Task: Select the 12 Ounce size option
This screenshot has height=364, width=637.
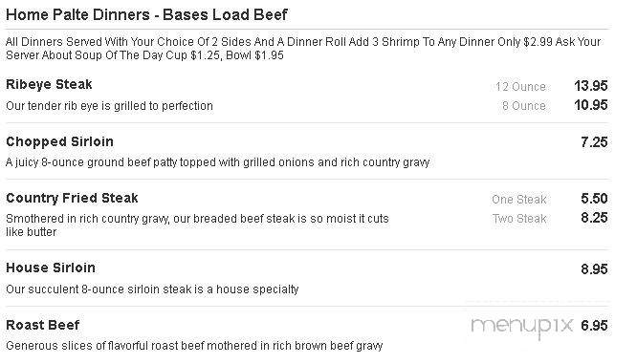Action: point(520,86)
